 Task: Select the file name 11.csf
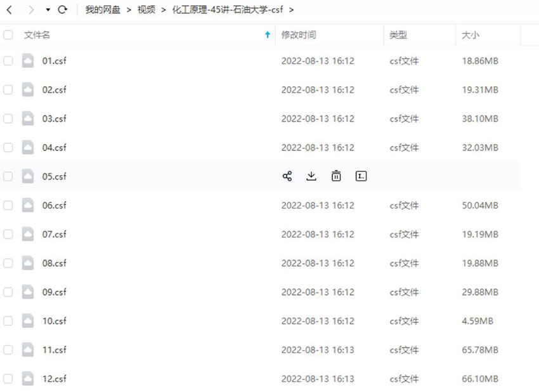(55, 350)
